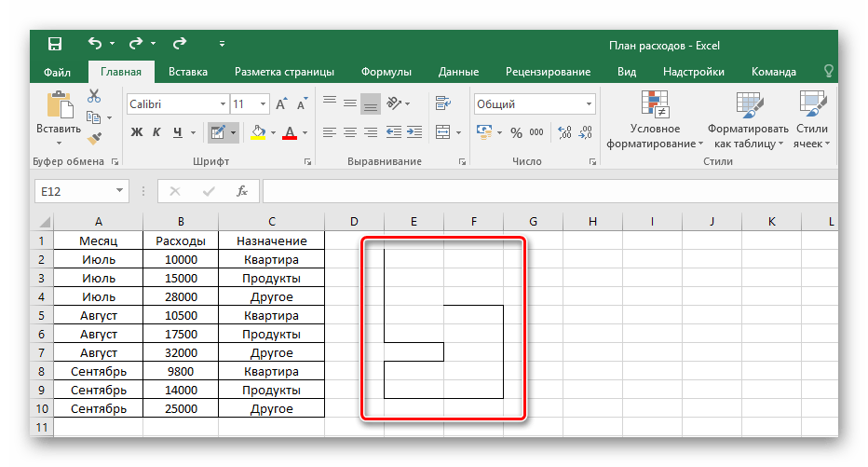Viewport: 868px width, 467px height.
Task: Select the Format Painter brush
Action: click(94, 137)
